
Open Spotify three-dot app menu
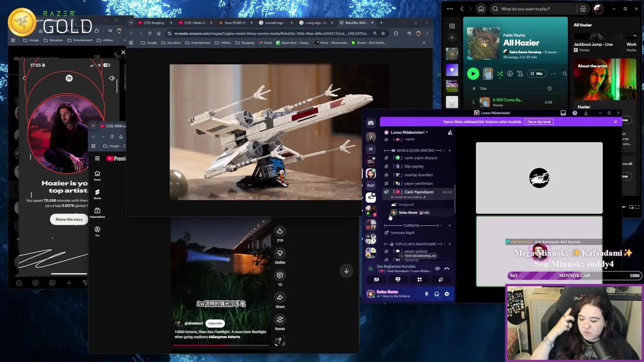coord(450,9)
